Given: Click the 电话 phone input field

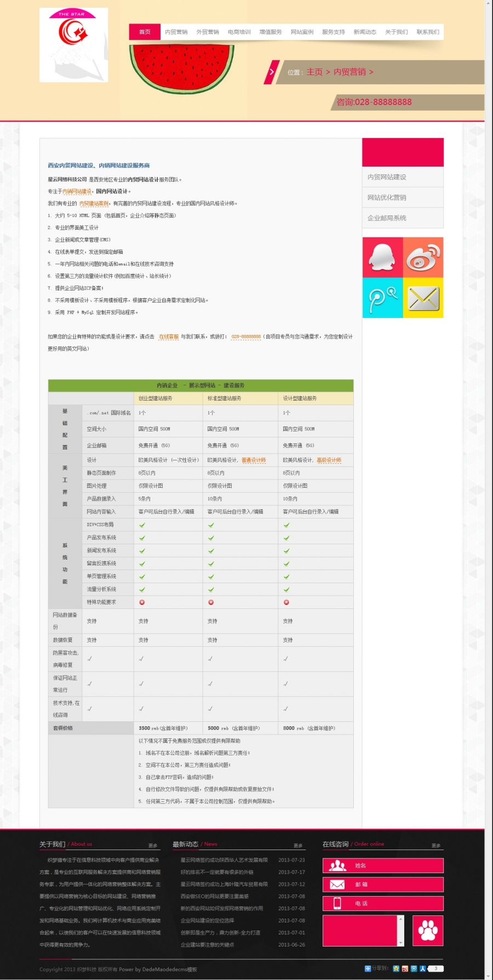Looking at the screenshot, I should click(383, 903).
